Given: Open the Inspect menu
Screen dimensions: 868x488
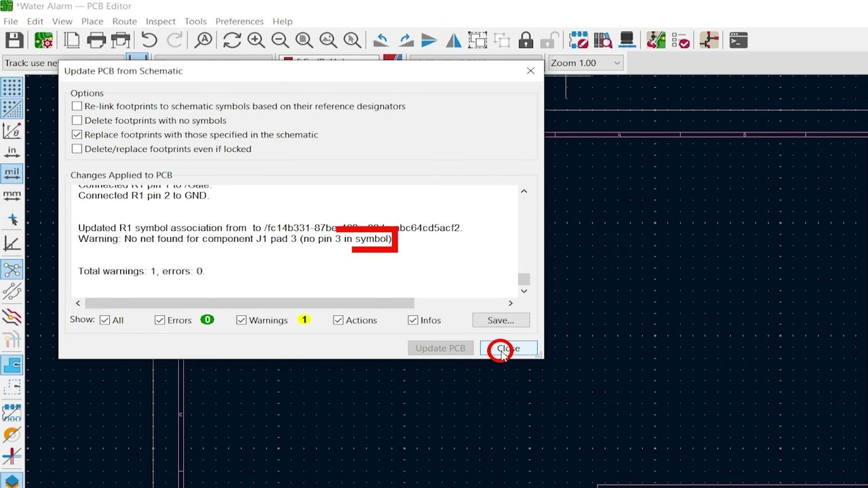Looking at the screenshot, I should coord(161,21).
